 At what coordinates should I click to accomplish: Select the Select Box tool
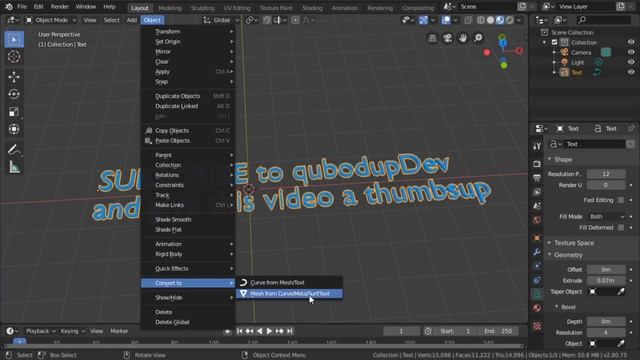pos(14,40)
